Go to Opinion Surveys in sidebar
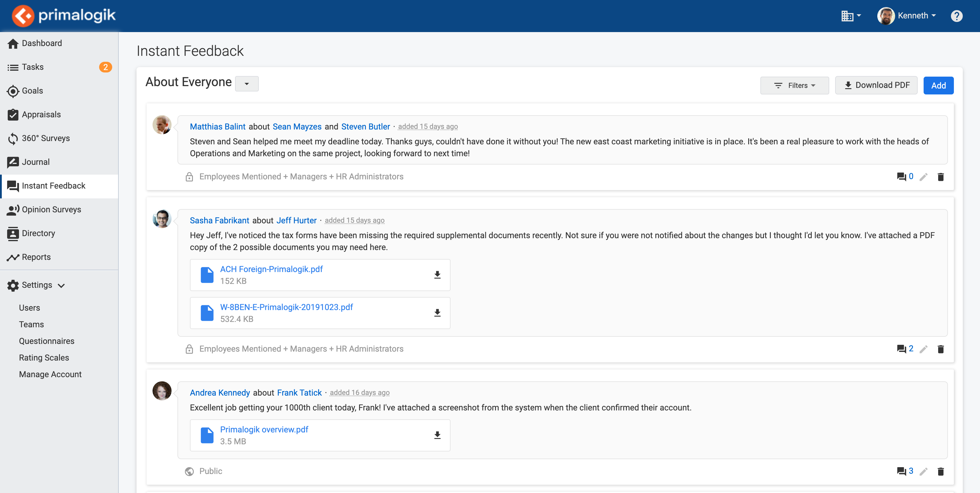 pyautogui.click(x=51, y=209)
